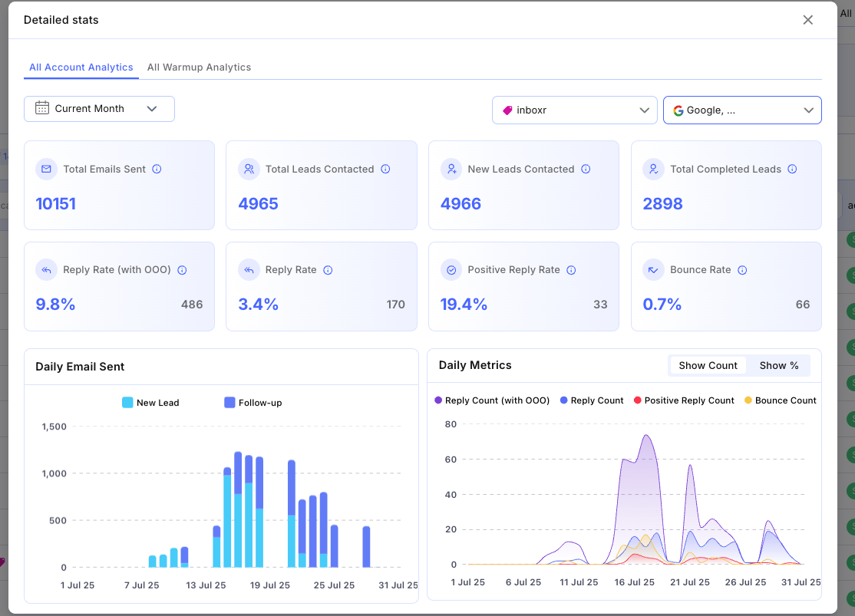Click info icon next to Positive Reply Rate
The image size is (855, 616).
click(571, 270)
